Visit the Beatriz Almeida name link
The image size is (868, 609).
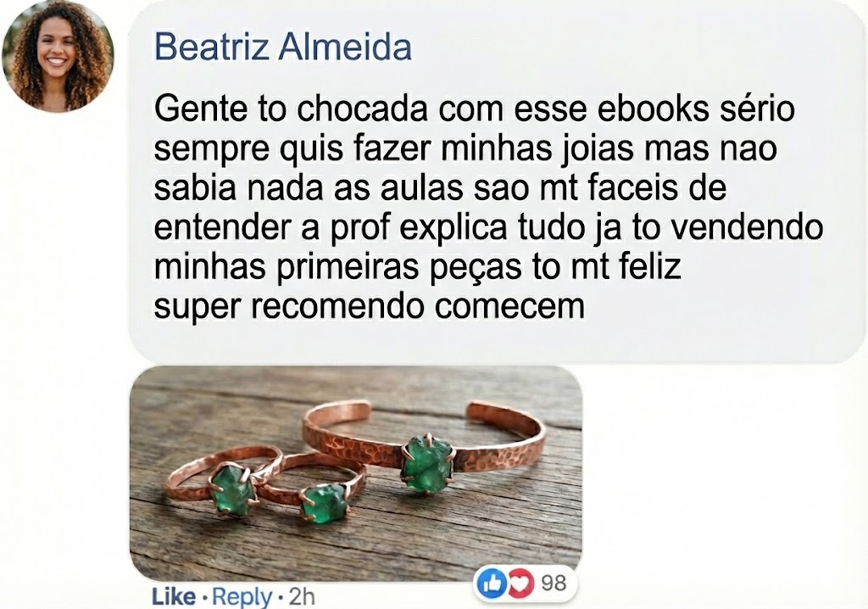click(283, 47)
